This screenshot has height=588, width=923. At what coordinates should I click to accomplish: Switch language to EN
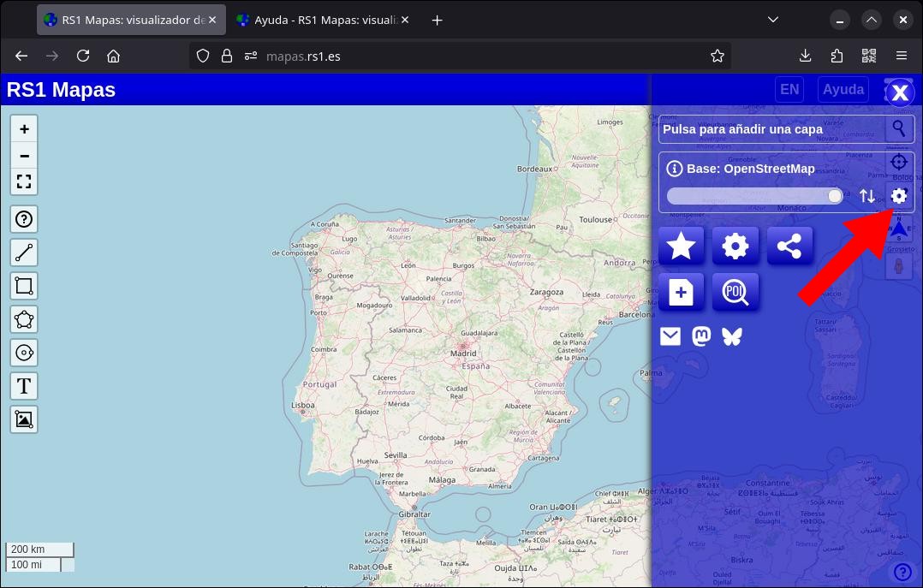coord(789,90)
